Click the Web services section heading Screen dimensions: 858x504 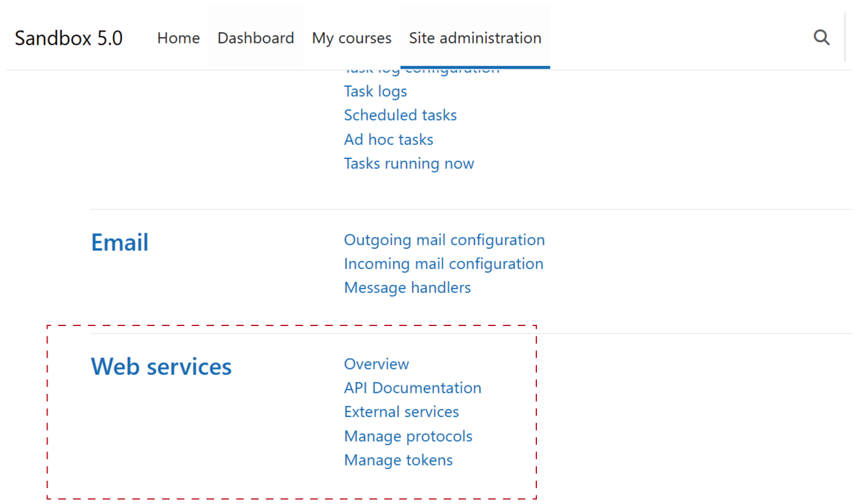[x=161, y=366]
